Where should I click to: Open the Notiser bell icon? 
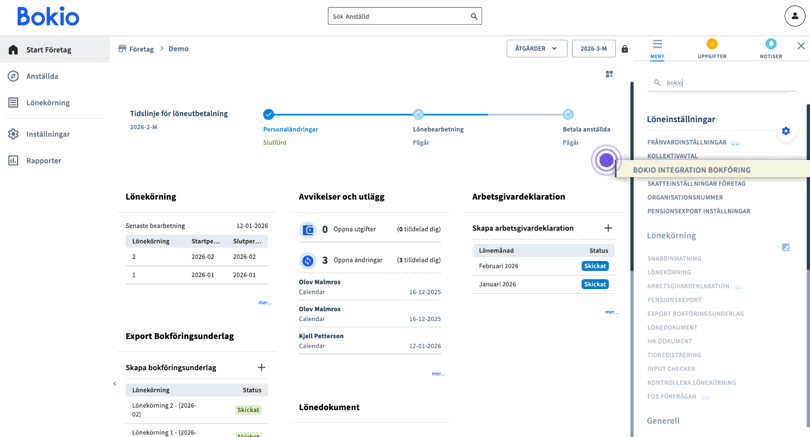pyautogui.click(x=770, y=45)
